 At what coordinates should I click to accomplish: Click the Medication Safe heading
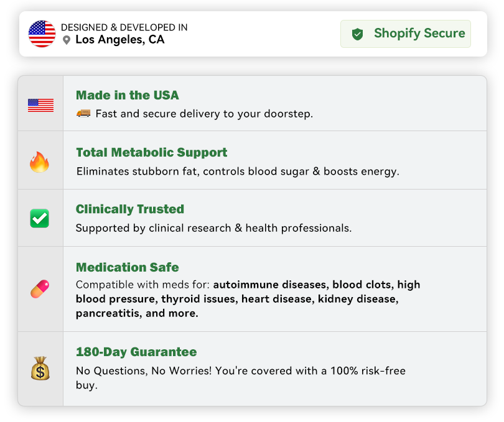(x=127, y=267)
